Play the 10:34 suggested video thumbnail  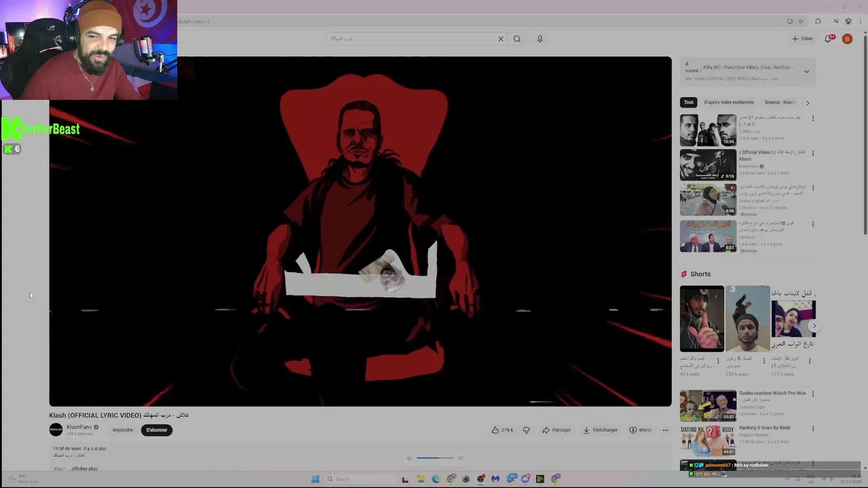pos(708,130)
